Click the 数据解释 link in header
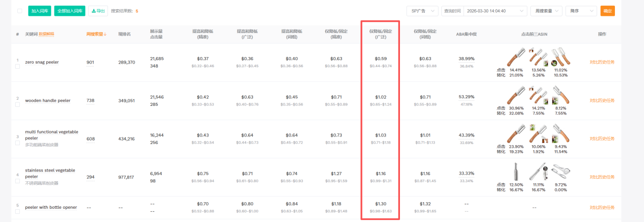Screen dimensions: 644x222 click(x=46, y=34)
